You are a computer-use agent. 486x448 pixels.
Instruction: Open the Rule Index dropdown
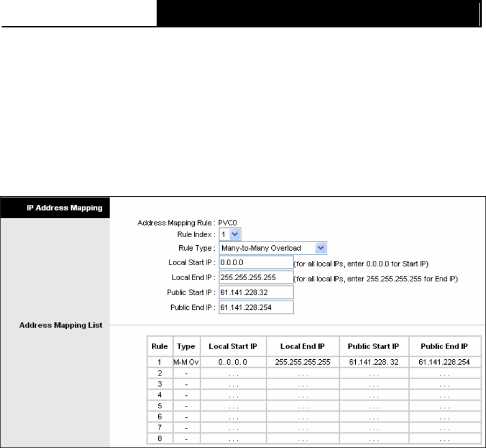(230, 234)
